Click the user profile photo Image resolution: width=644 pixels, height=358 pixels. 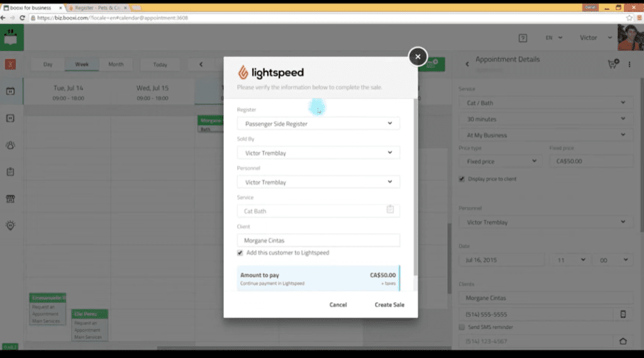[x=630, y=37]
